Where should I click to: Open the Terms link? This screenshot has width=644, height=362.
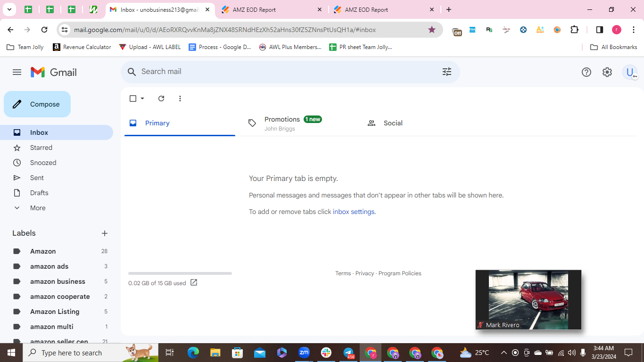pos(343,273)
